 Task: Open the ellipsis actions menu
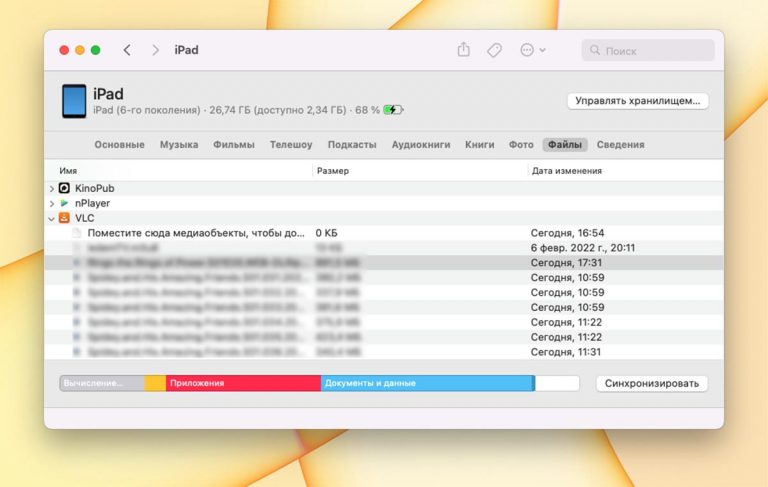tap(531, 50)
